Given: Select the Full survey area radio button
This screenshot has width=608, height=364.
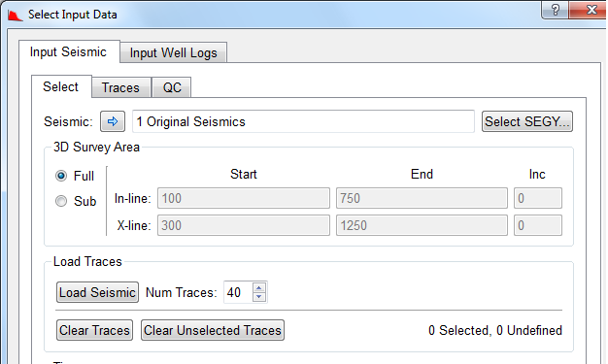Looking at the screenshot, I should (x=61, y=176).
